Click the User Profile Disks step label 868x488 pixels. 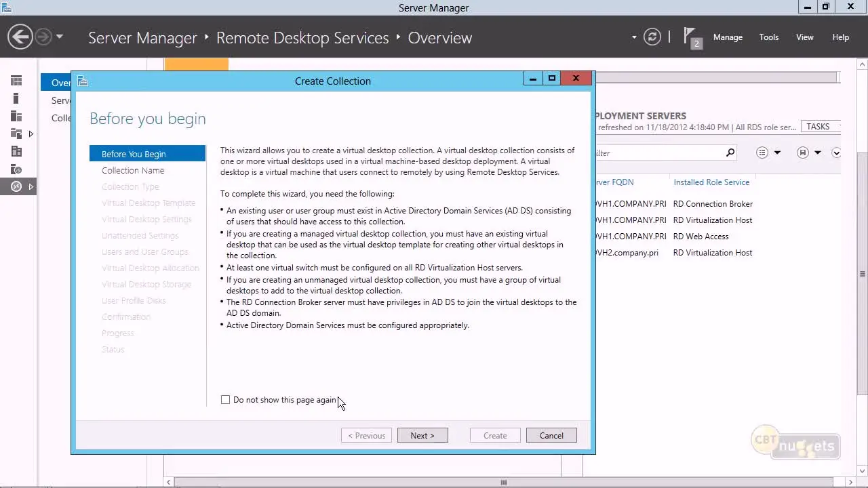134,300
